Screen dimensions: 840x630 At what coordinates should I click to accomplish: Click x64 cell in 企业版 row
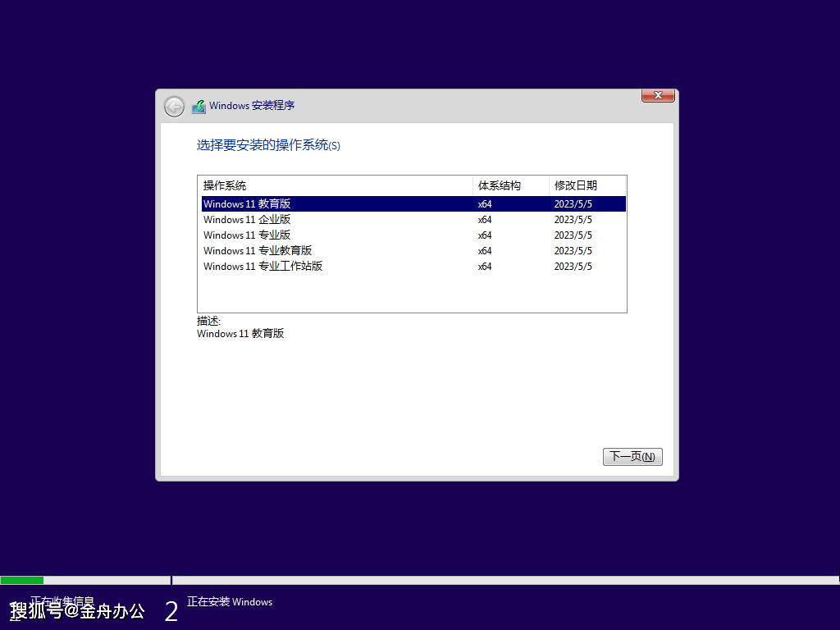485,220
